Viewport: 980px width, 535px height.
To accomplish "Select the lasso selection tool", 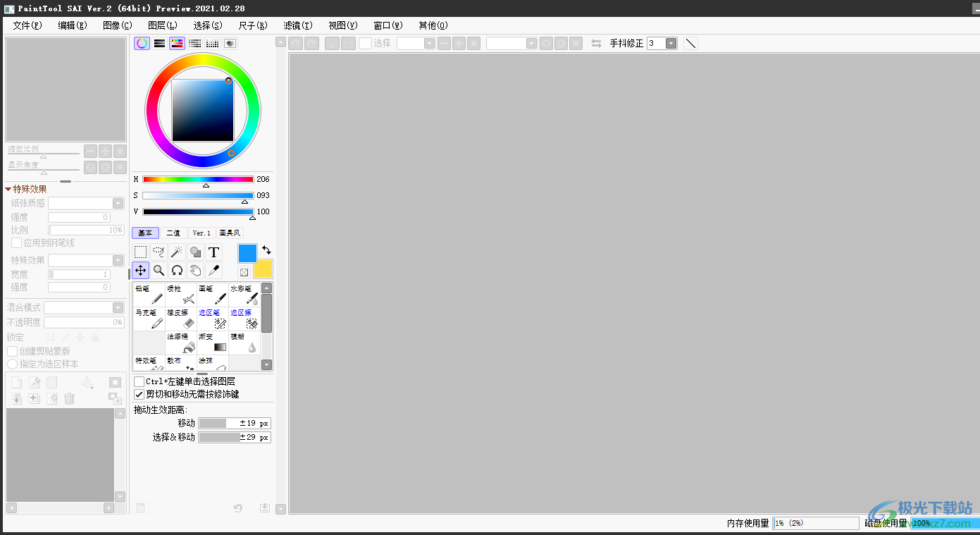I will click(x=159, y=252).
